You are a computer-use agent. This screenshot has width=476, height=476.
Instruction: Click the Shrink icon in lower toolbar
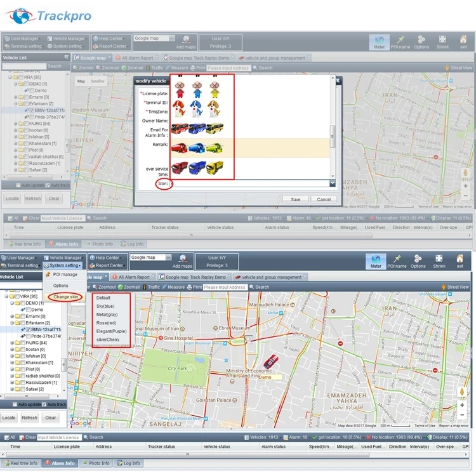point(439,261)
